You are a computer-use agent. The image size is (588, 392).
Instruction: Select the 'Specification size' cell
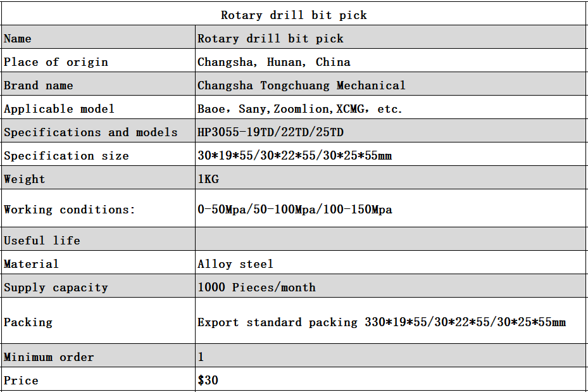point(98,154)
